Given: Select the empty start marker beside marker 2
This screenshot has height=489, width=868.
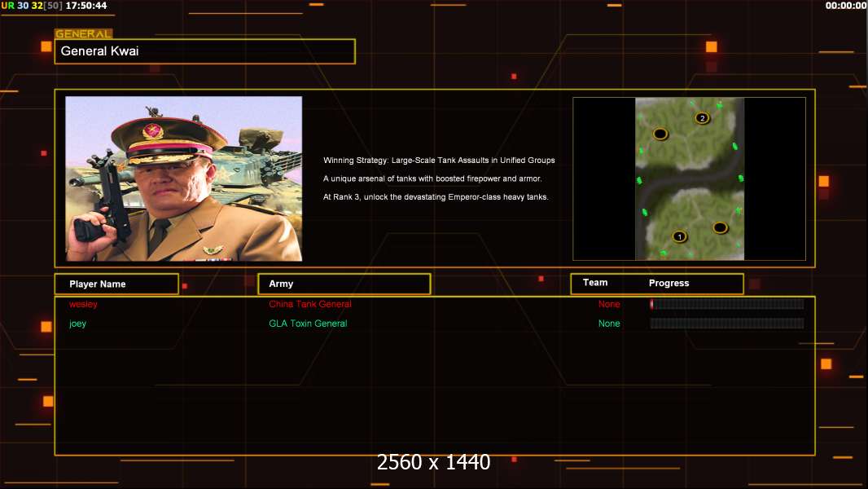Looking at the screenshot, I should coord(660,134).
